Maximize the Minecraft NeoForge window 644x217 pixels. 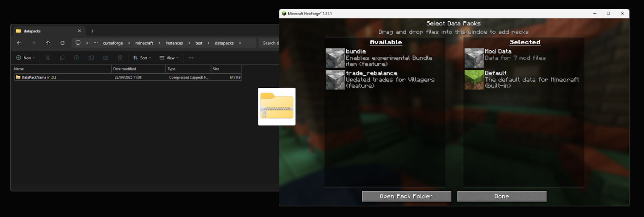(x=608, y=13)
